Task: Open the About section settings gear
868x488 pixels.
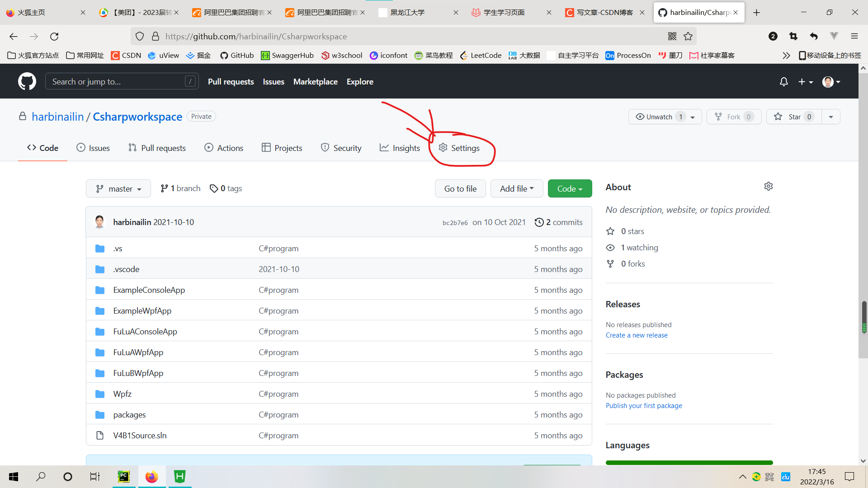Action: coord(768,186)
